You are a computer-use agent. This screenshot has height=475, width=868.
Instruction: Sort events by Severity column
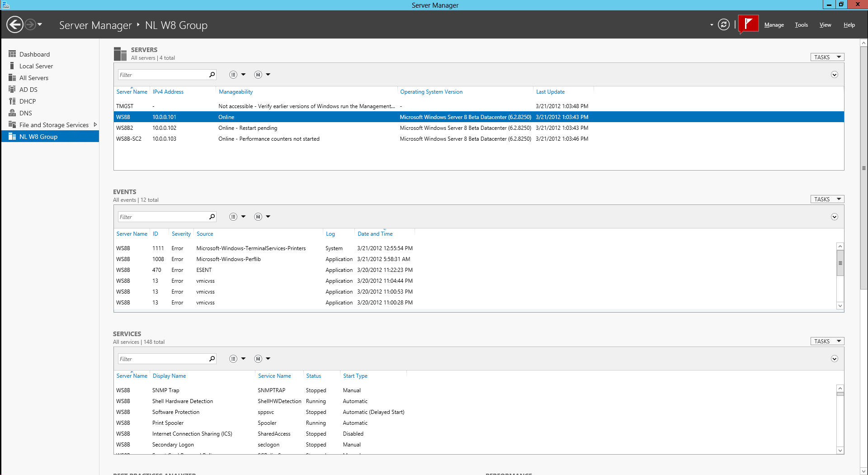(x=181, y=234)
